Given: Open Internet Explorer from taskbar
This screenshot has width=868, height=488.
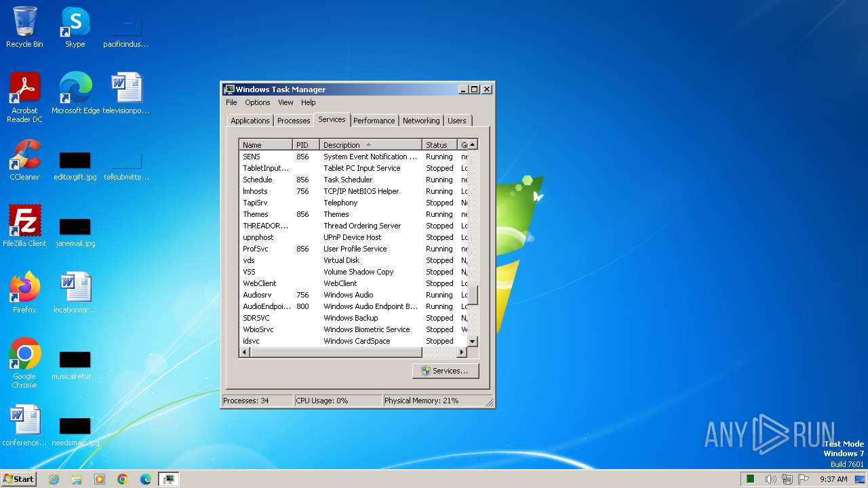Looking at the screenshot, I should point(54,479).
